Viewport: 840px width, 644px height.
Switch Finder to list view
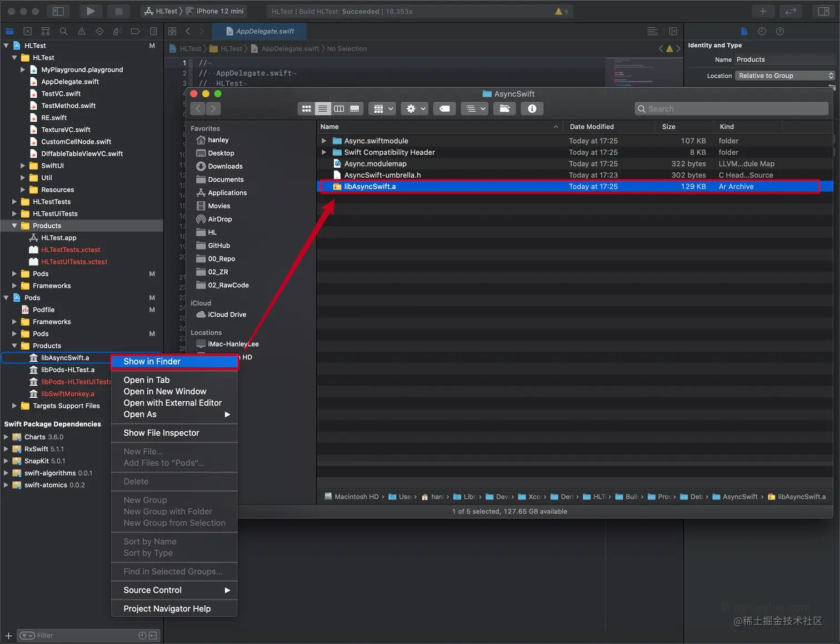(x=322, y=109)
